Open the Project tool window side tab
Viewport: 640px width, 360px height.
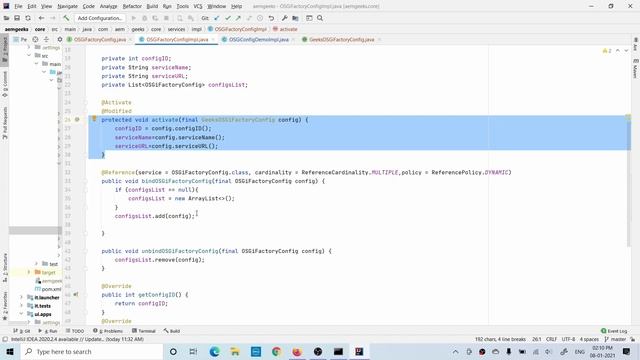pos(5,49)
